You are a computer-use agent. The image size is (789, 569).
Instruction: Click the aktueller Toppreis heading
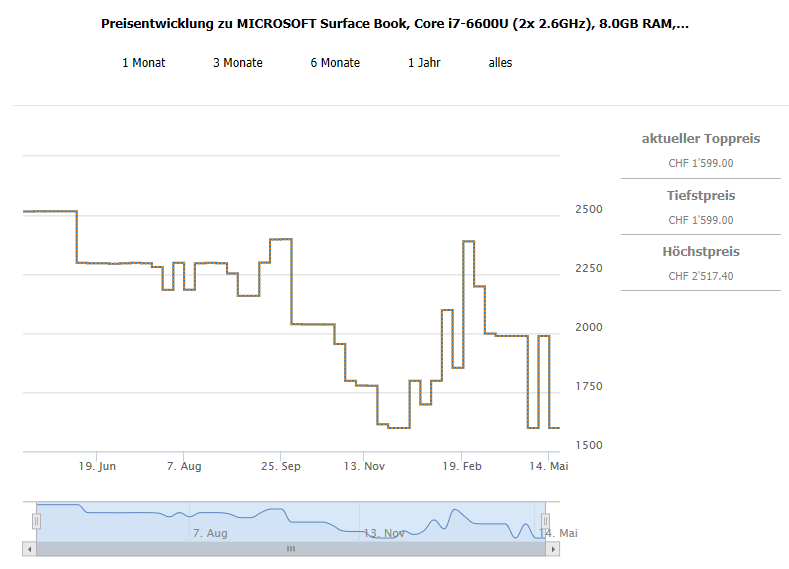(700, 139)
